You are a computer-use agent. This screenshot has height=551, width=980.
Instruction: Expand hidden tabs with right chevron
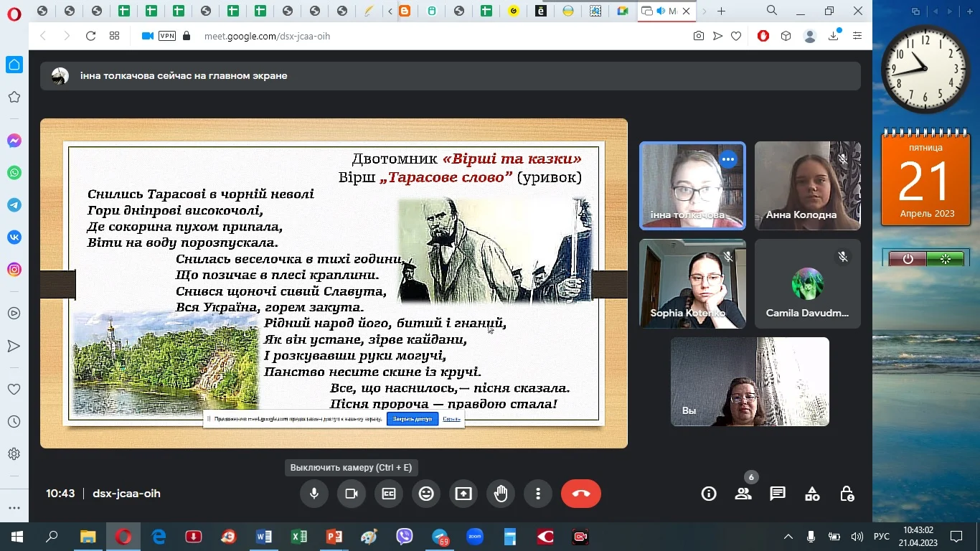coord(704,11)
